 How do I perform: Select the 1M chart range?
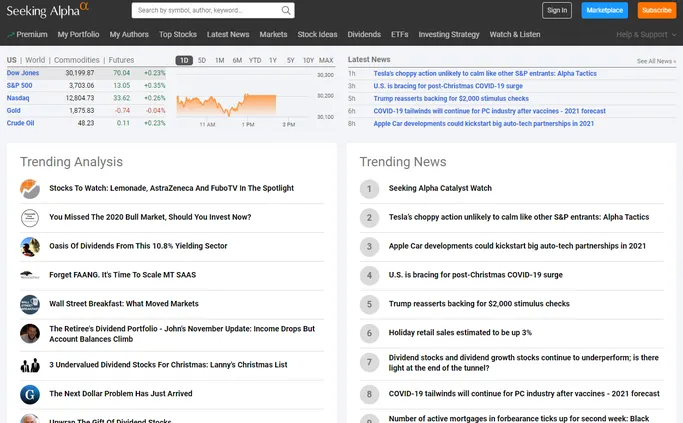(220, 60)
